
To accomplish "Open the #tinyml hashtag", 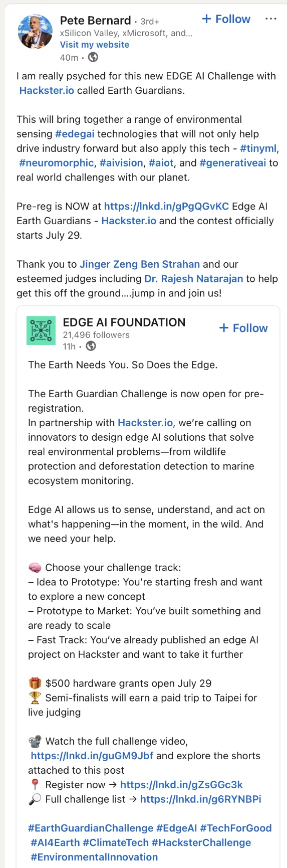I will tap(259, 148).
